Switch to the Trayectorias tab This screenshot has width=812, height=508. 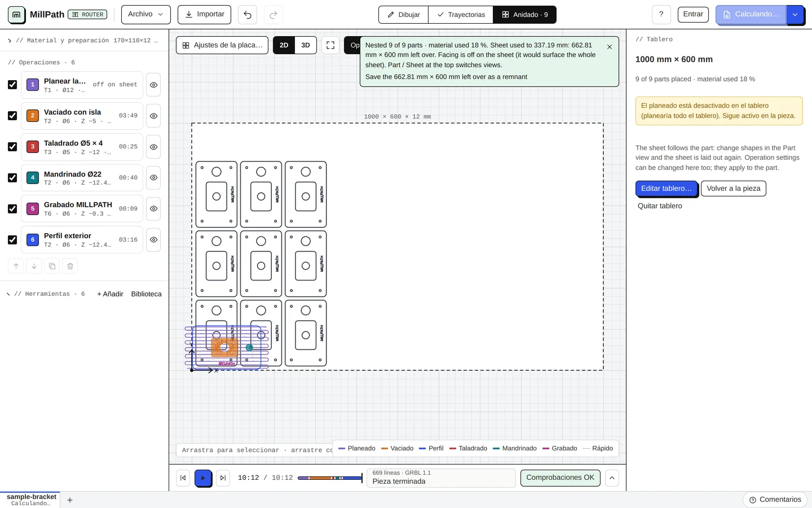pyautogui.click(x=461, y=15)
